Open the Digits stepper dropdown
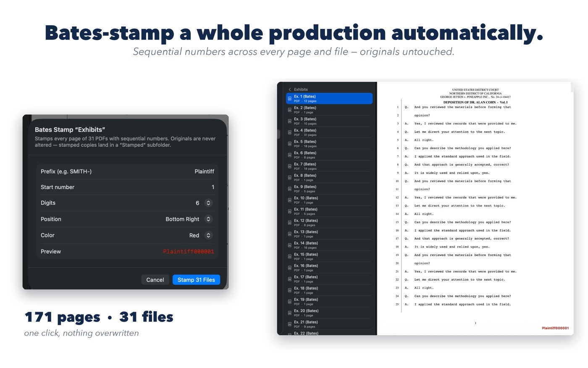Image resolution: width=588 pixels, height=368 pixels. [208, 203]
